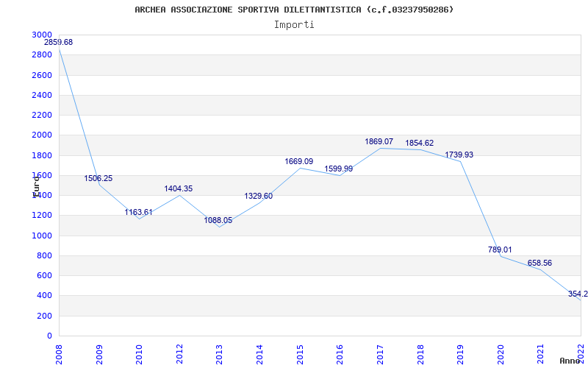Select the 1854.62 data label
588x368 pixels.
click(419, 144)
